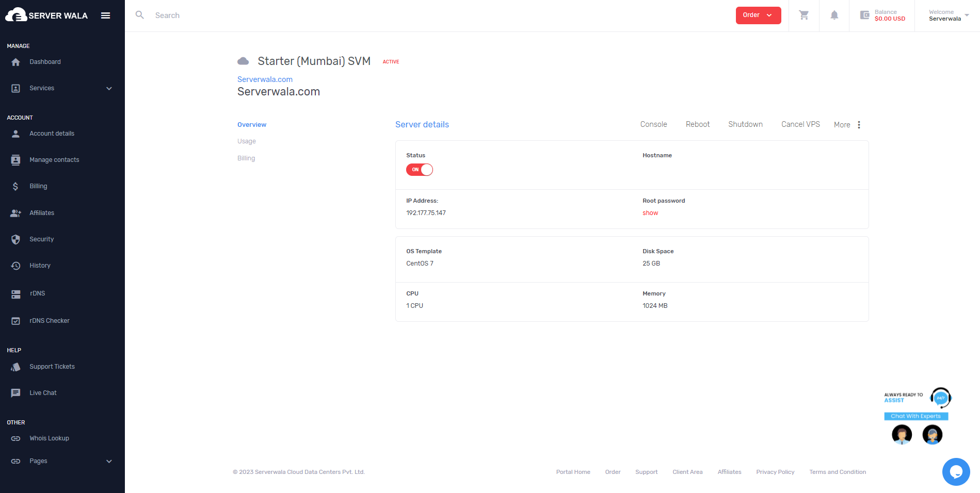Click the Affiliates people icon
Screen dimensions: 980x493
pos(15,213)
